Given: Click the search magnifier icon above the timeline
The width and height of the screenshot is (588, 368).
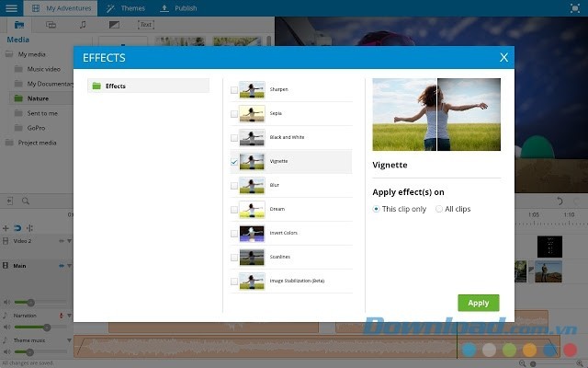Looking at the screenshot, I should tap(26, 201).
